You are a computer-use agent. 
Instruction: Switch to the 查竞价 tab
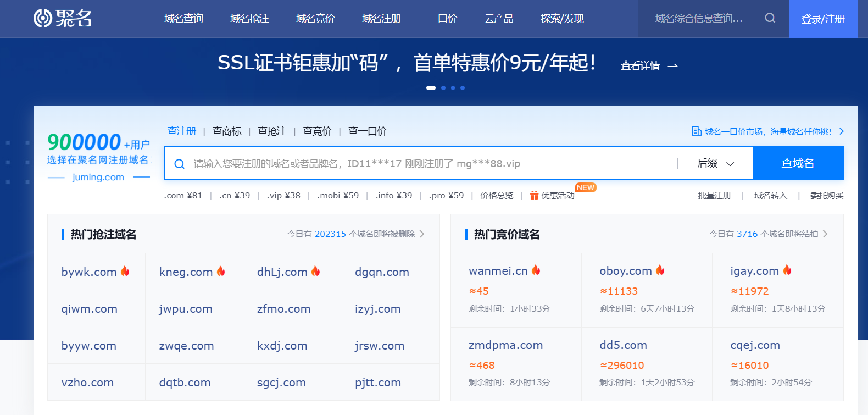(x=317, y=131)
